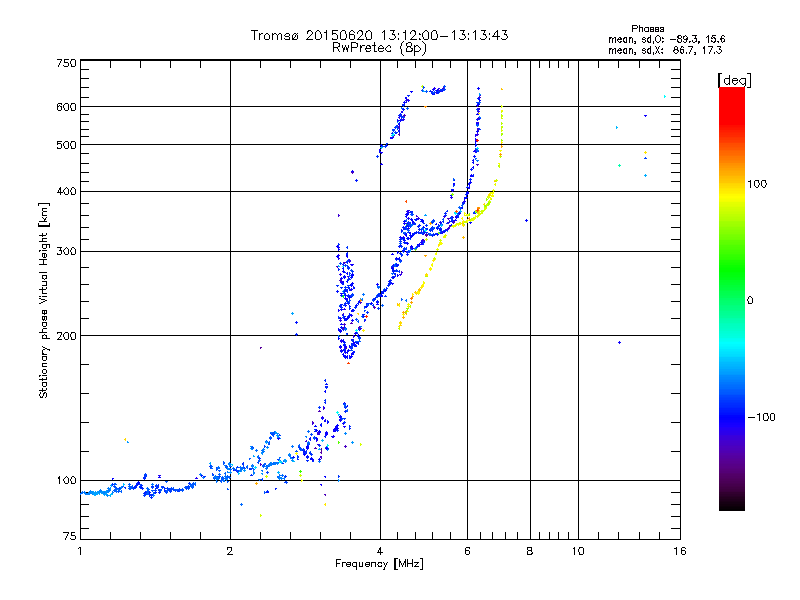This screenshot has height=600, width=800.
Task: Click the colorbar label "0"
Action: point(750,301)
